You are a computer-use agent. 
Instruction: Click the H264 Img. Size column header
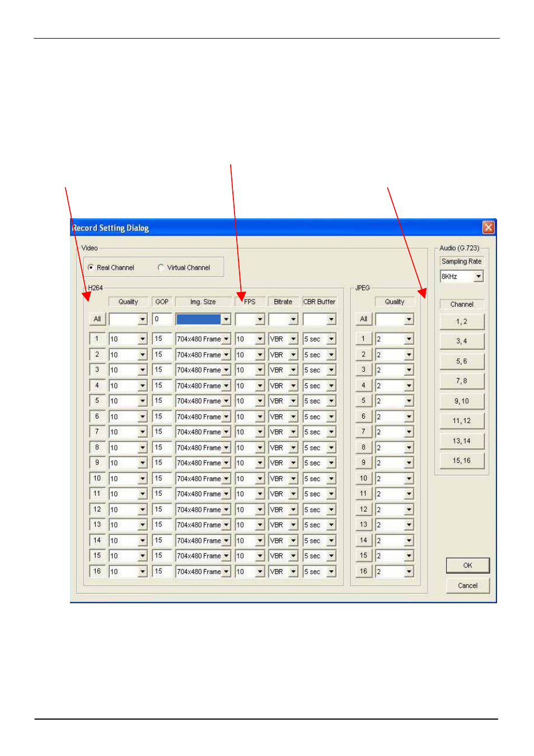click(203, 302)
